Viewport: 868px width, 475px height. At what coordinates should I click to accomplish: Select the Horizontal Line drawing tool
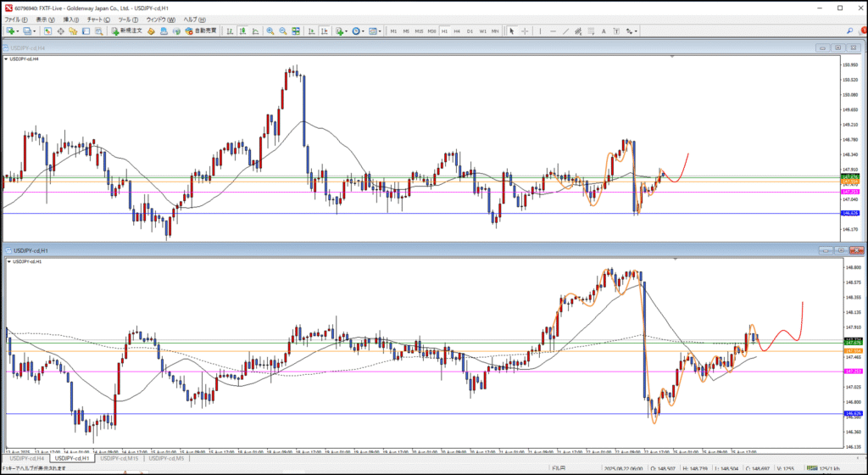coord(553,31)
